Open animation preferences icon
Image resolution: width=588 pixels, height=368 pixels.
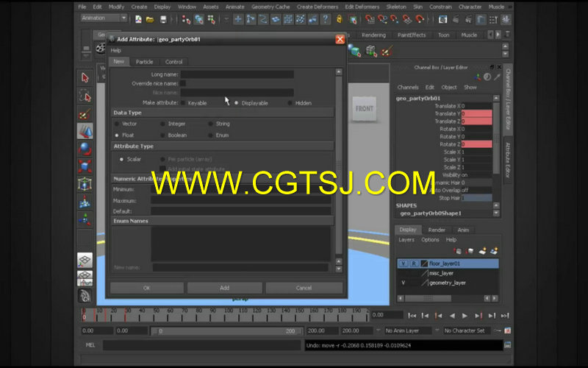[x=508, y=330]
